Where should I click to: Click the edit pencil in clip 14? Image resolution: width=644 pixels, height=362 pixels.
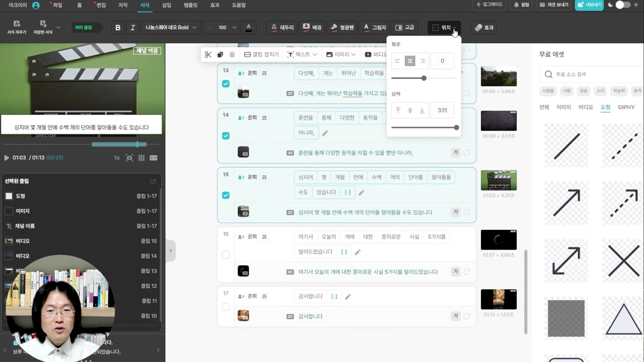pos(325,133)
